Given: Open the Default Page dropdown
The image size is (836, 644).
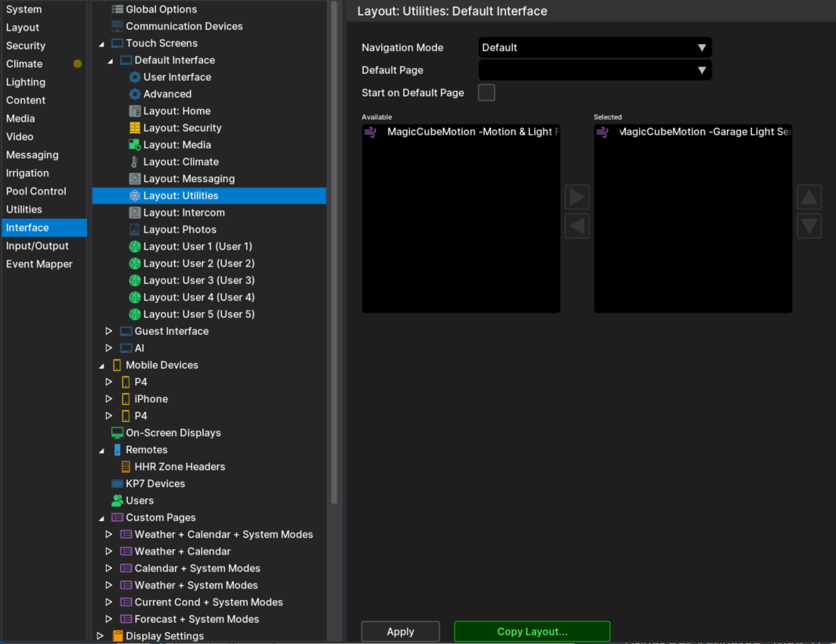Looking at the screenshot, I should (594, 71).
